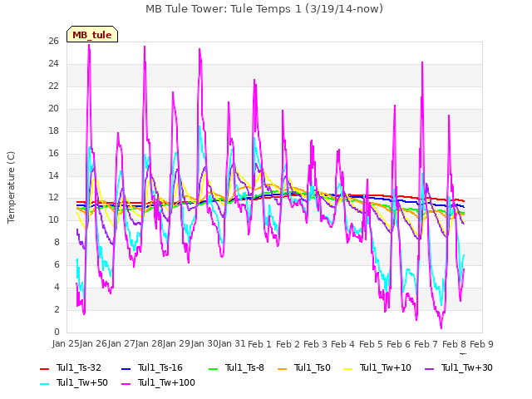Viewport: 532px width, 399px height.
Task: Click the Feb 5 x-axis date
Action: (371, 344)
